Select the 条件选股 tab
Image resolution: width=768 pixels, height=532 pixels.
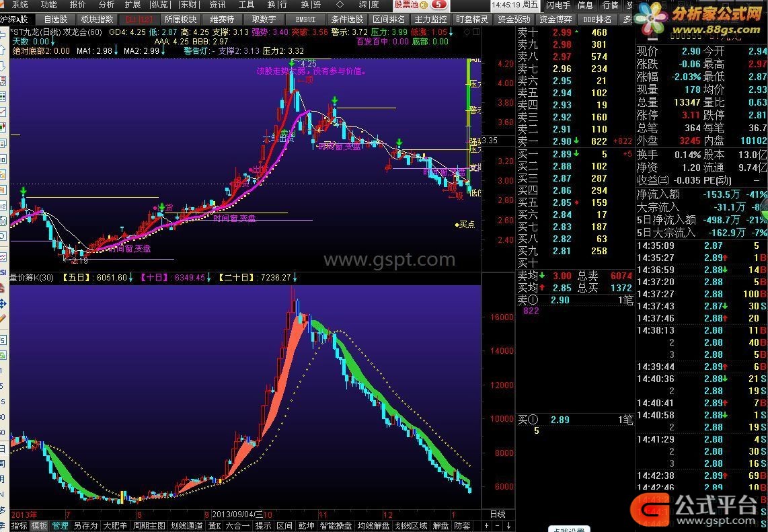(x=347, y=20)
